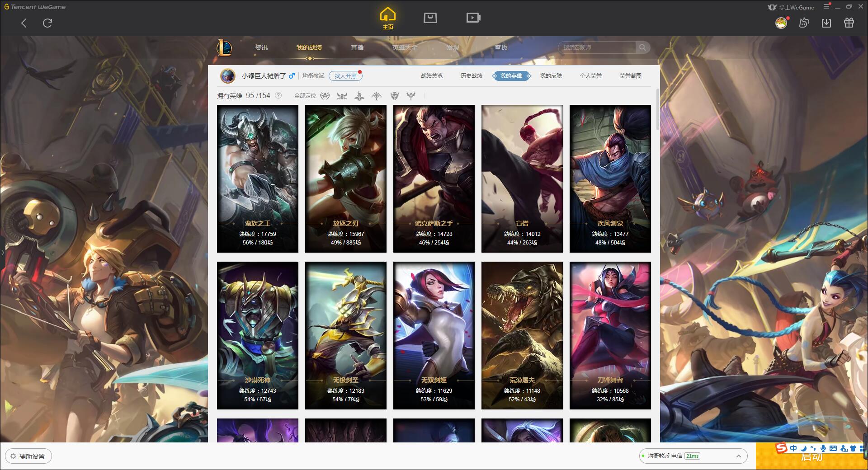Open the hamburger main menu

tap(826, 7)
